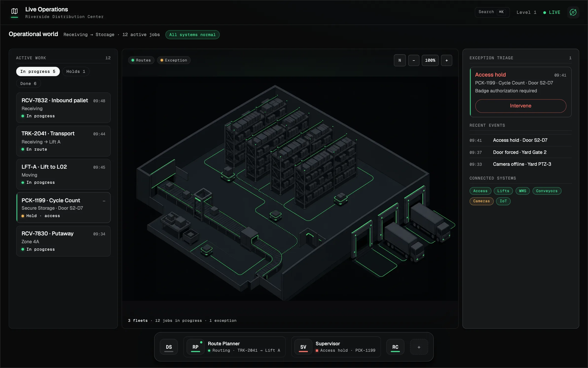Select the DS agent avatar in dock

[x=169, y=347]
